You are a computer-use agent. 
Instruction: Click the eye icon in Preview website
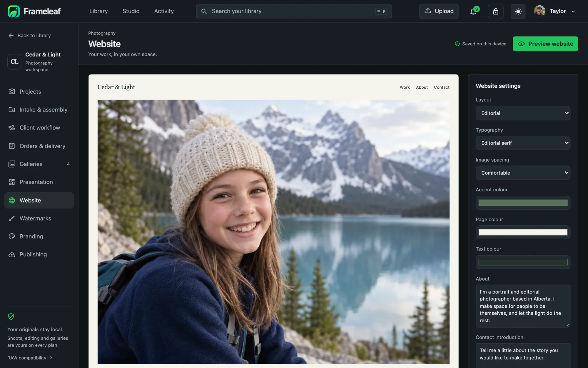[x=521, y=44]
